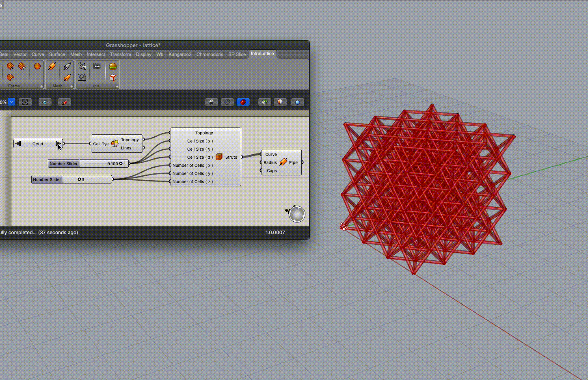Toggle preview selected objects only

[x=265, y=102]
